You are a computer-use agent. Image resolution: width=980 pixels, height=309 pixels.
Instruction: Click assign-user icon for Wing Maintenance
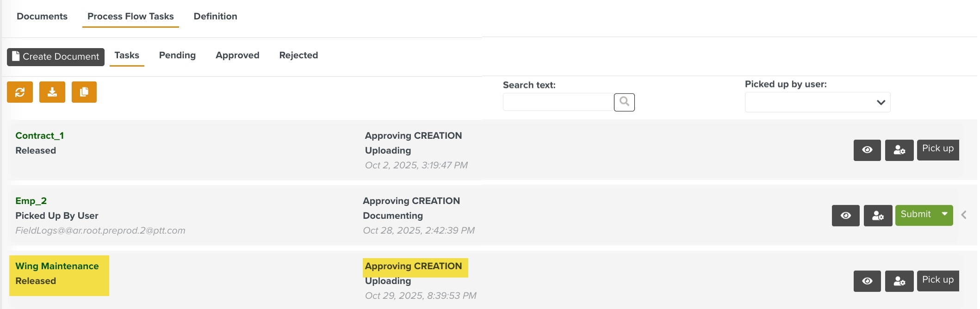(899, 281)
